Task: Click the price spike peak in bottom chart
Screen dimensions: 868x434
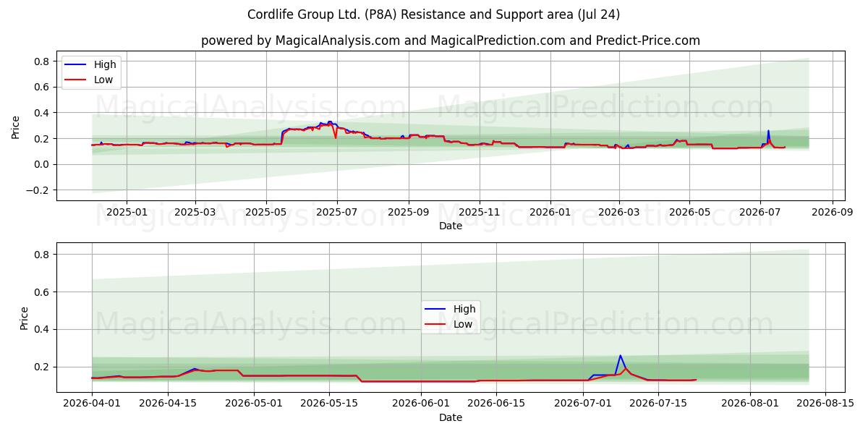Action: [620, 356]
